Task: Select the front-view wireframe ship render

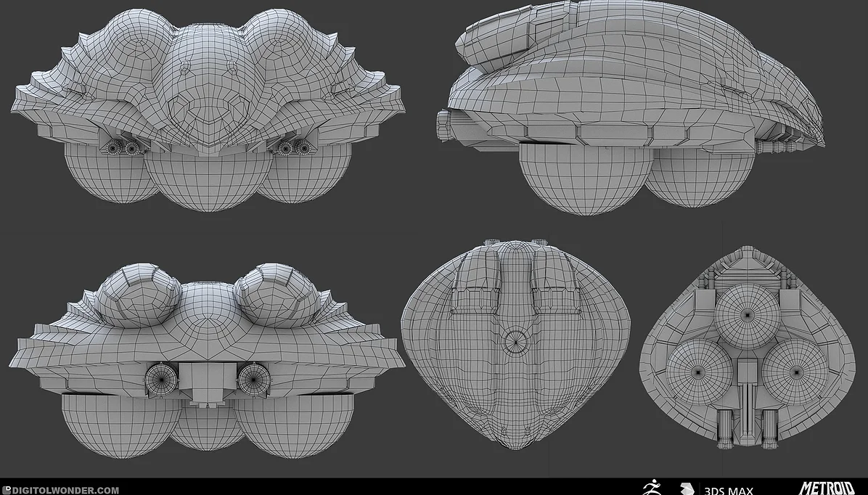Action: click(207, 109)
